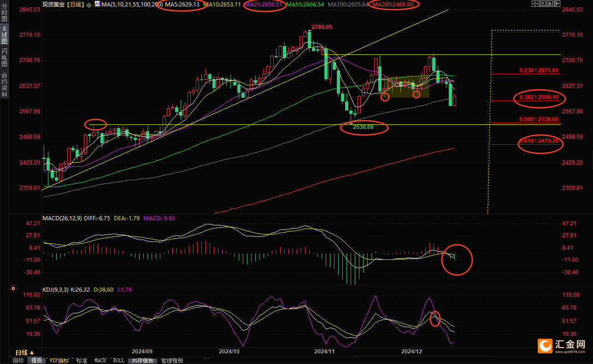Open the 合约资料 sidebar tab
Screen dimensions: 593x364
pos(5,84)
